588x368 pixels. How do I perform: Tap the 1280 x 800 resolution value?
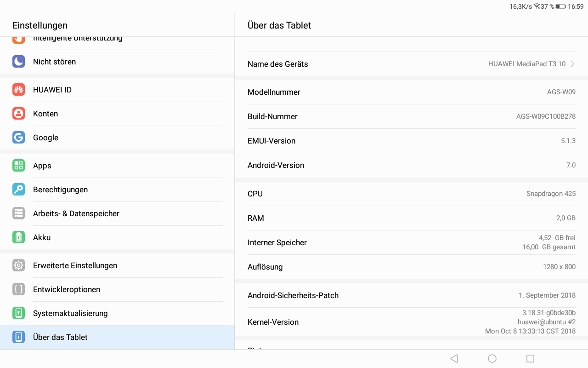click(559, 267)
